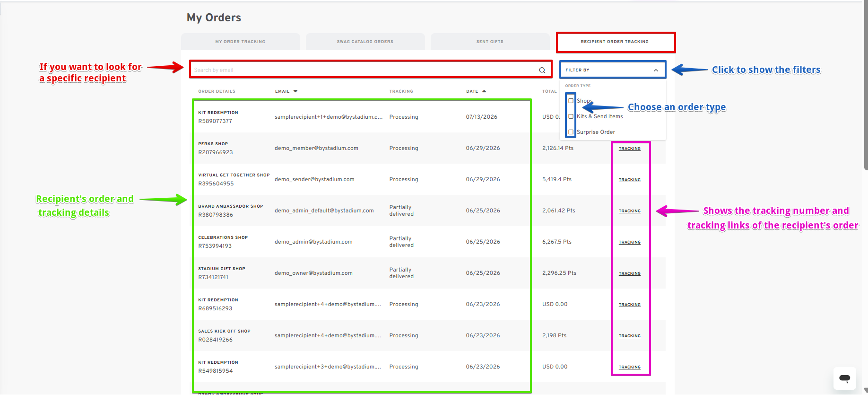Viewport: 868px width, 395px height.
Task: Open the Filter By dropdown
Action: point(613,70)
